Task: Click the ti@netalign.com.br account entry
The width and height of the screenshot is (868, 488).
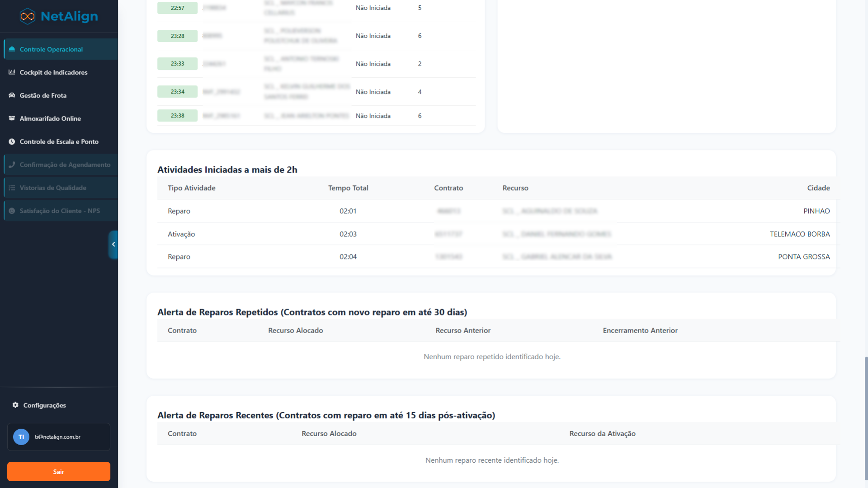Action: click(x=58, y=437)
